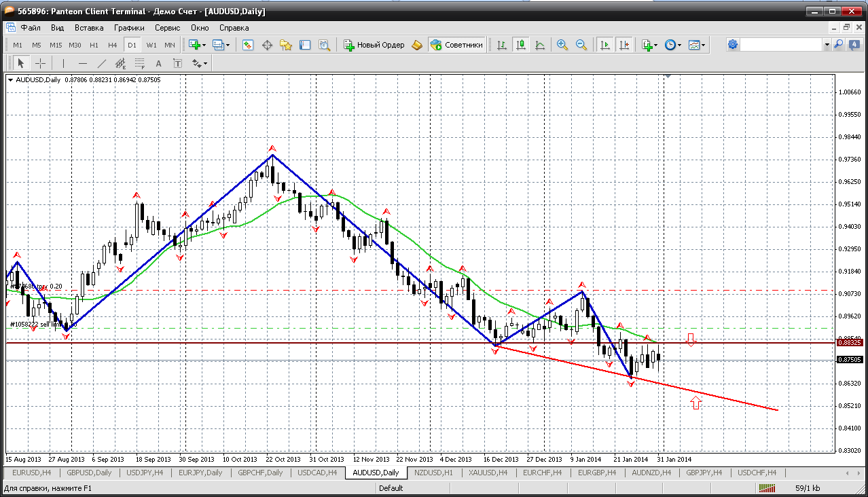The width and height of the screenshot is (868, 497).
Task: Click the Новый Ордер button
Action: coord(374,45)
